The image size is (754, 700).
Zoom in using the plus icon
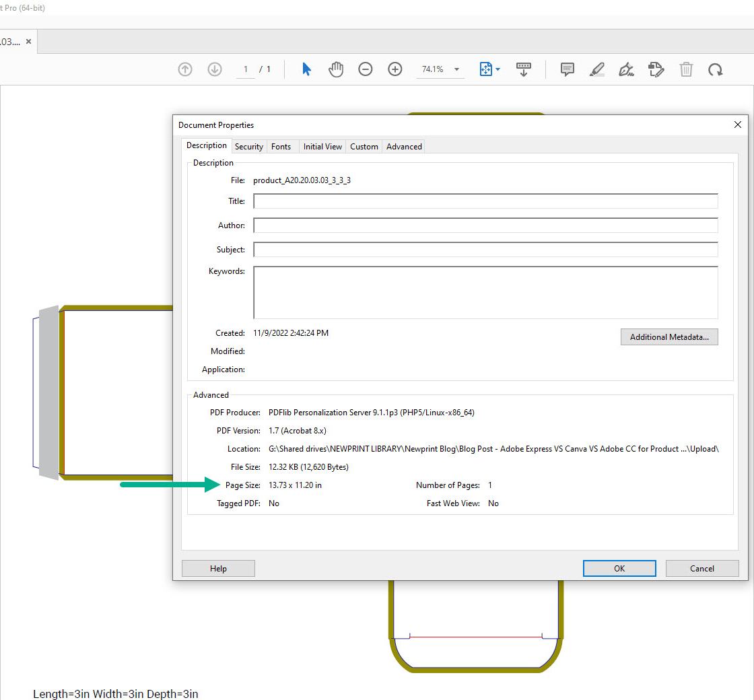point(395,69)
